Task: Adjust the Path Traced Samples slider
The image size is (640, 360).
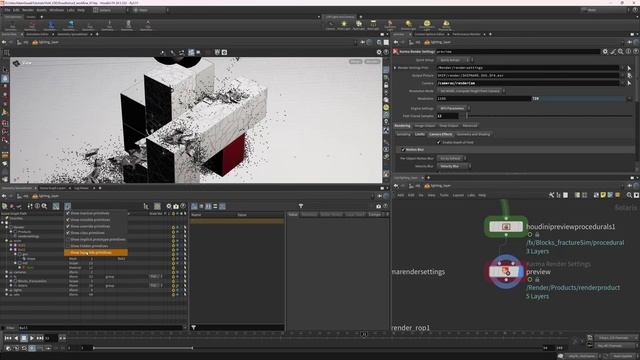Action: 549,116
